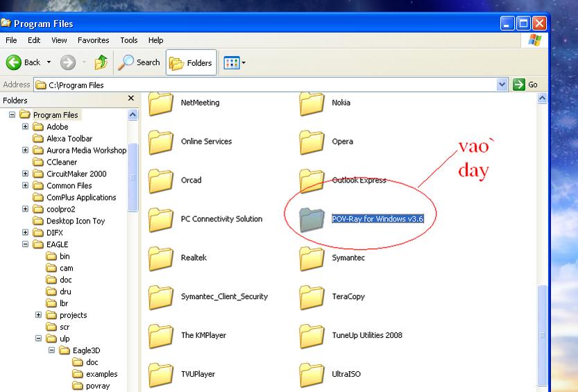Open the Views dropdown button
Image resolution: width=578 pixels, height=392 pixels.
[x=235, y=62]
